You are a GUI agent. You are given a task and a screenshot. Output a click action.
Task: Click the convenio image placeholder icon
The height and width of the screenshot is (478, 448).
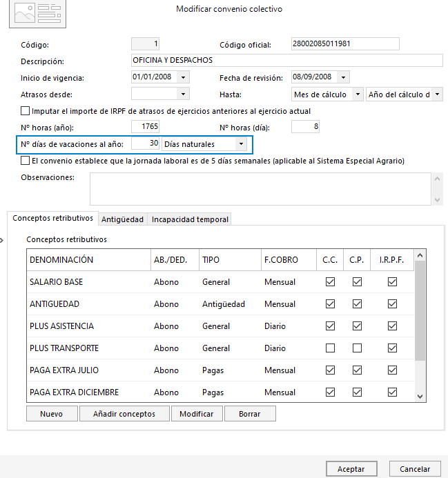(x=37, y=14)
